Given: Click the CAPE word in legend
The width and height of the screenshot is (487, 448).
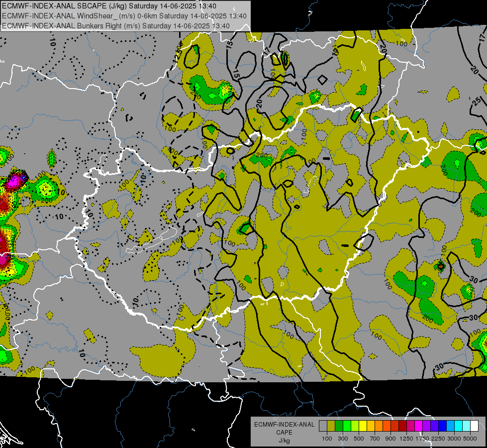Looking at the screenshot, I should (x=284, y=433).
